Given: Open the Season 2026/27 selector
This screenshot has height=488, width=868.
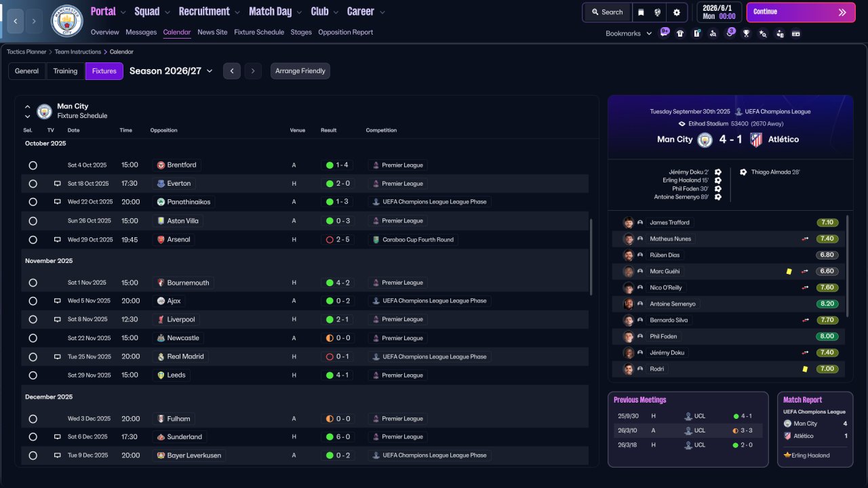Looking at the screenshot, I should click(x=171, y=71).
